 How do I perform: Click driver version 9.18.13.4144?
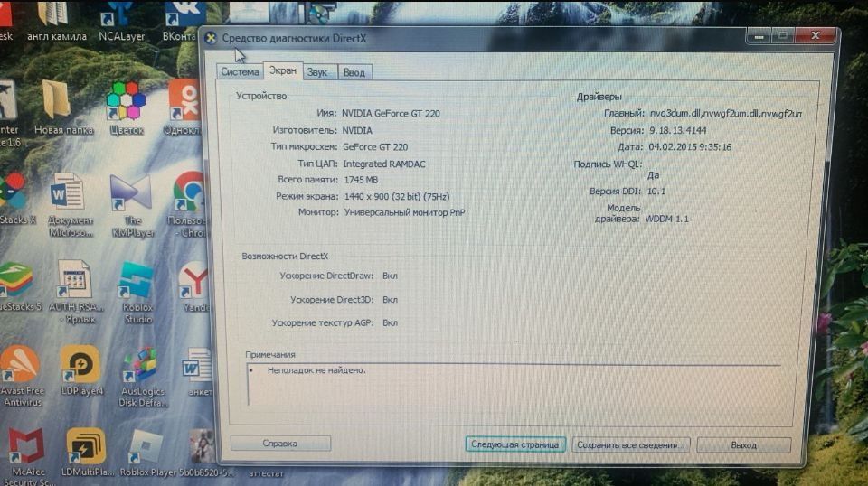click(x=677, y=130)
